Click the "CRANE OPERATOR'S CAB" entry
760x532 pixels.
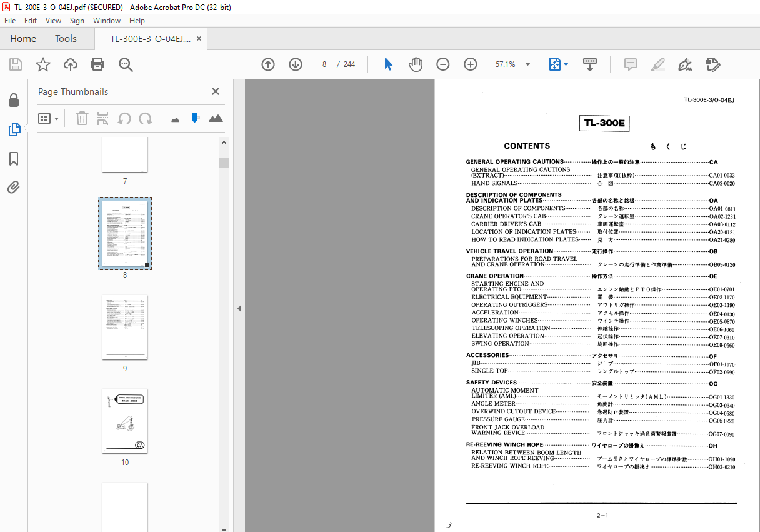pos(509,216)
